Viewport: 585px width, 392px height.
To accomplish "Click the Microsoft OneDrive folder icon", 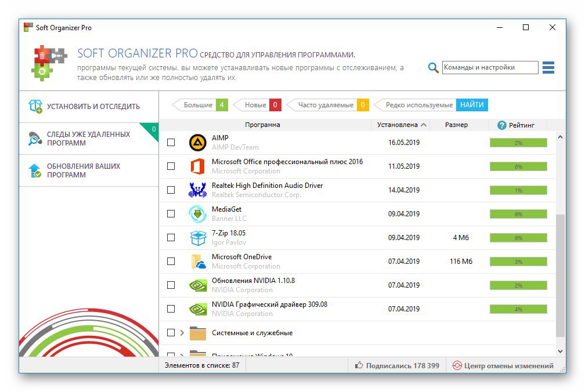I will pos(198,262).
